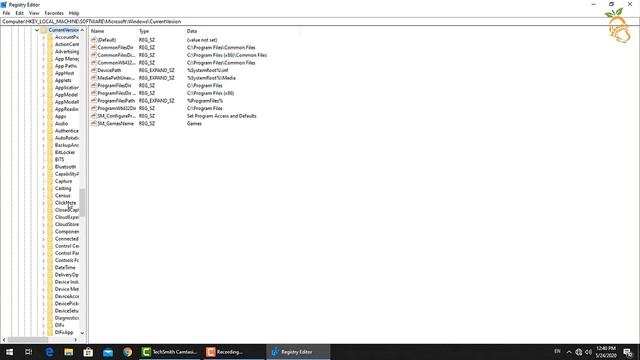Screen dimensions: 640x360
Task: Expand the AppHost key
Action: pos(44,73)
